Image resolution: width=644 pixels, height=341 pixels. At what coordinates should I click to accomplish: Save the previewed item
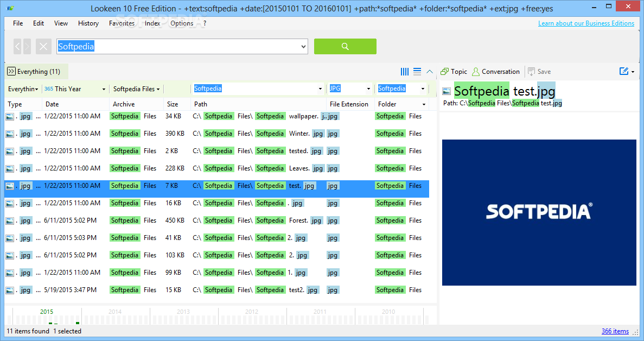pyautogui.click(x=539, y=72)
